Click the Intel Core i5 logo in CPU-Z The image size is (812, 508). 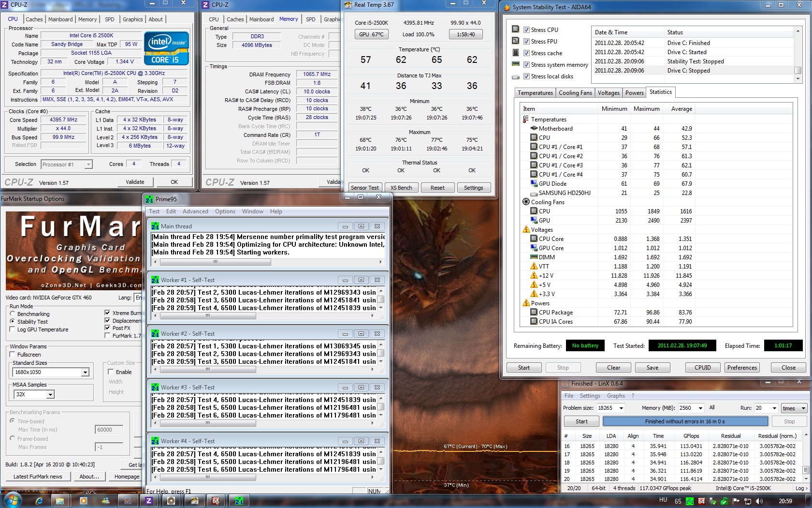(167, 48)
